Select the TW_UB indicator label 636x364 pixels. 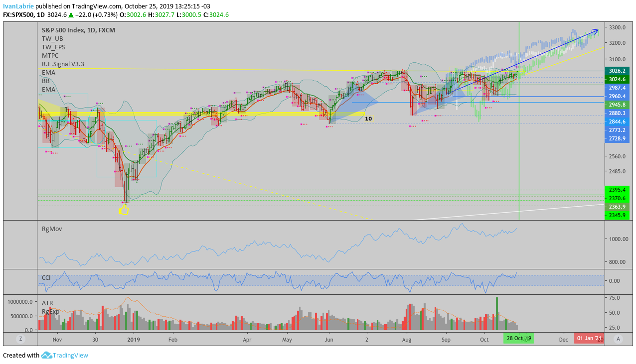(52, 39)
